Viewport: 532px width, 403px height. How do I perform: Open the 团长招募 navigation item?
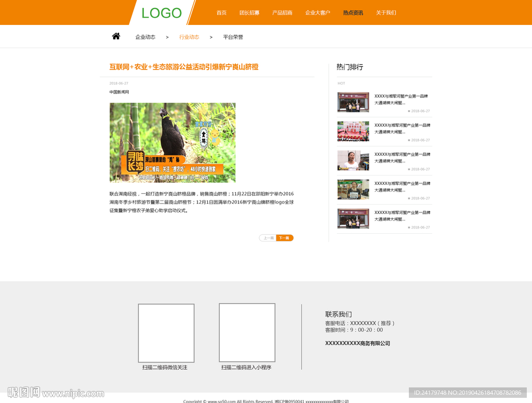coord(249,12)
